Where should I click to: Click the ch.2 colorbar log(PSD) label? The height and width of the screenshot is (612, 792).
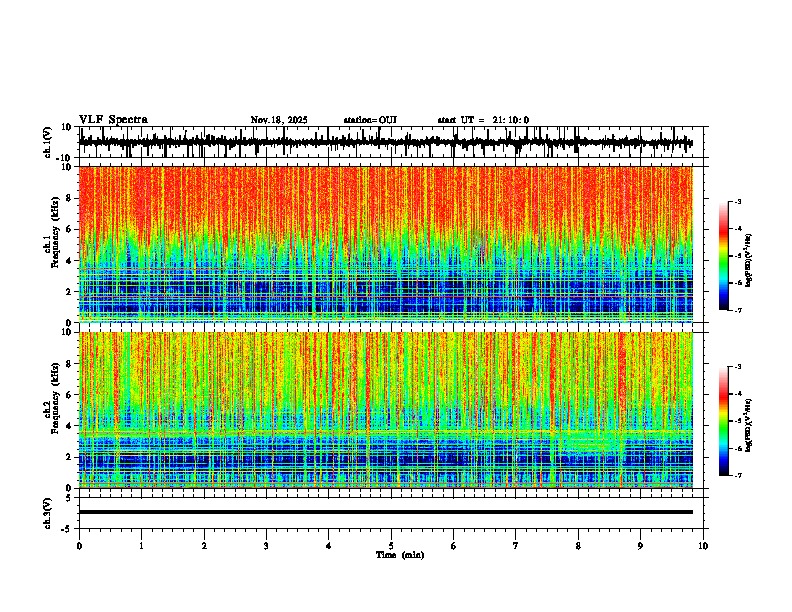[x=749, y=425]
